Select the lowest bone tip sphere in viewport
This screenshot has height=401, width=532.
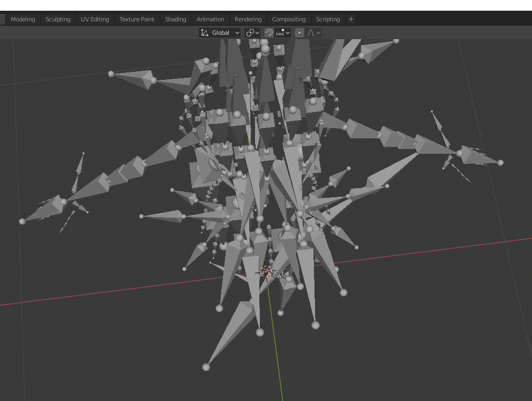pos(206,367)
